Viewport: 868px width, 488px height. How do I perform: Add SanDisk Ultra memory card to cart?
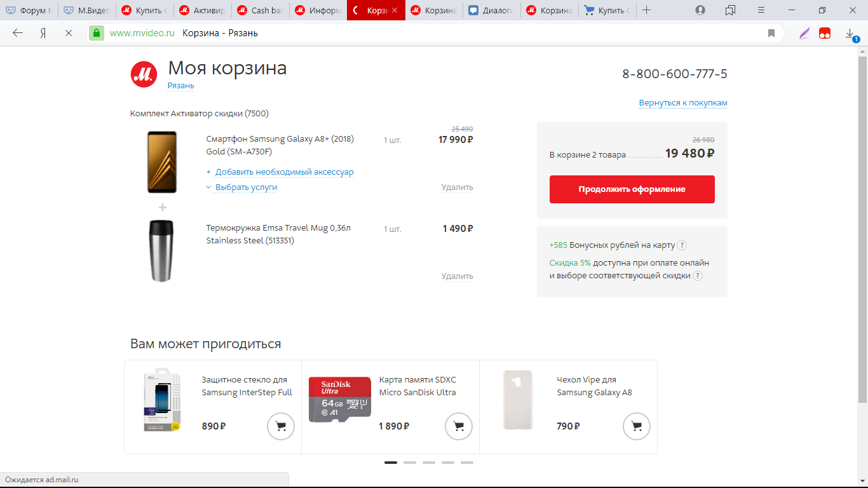click(459, 426)
